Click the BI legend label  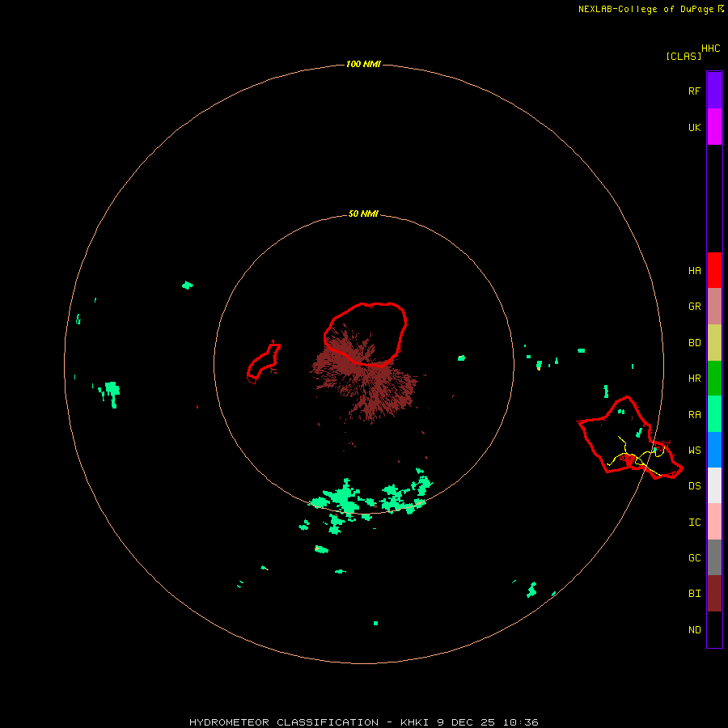(694, 594)
